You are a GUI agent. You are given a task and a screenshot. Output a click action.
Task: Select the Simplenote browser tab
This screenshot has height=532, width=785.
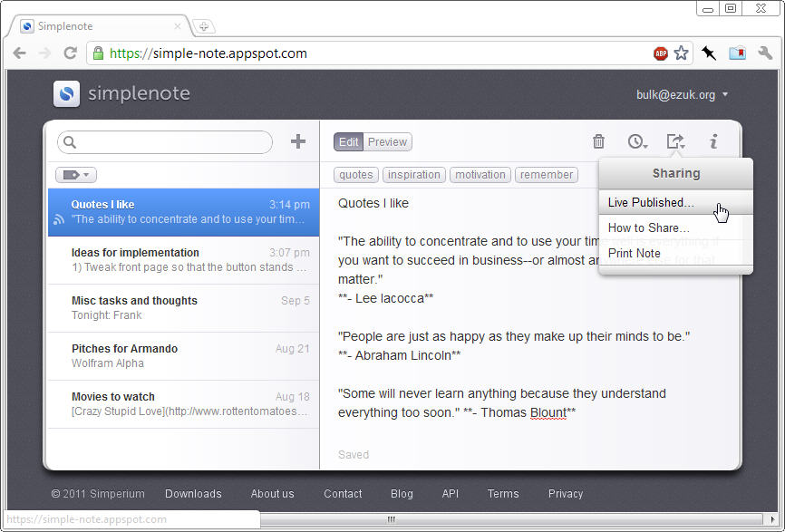[x=100, y=26]
